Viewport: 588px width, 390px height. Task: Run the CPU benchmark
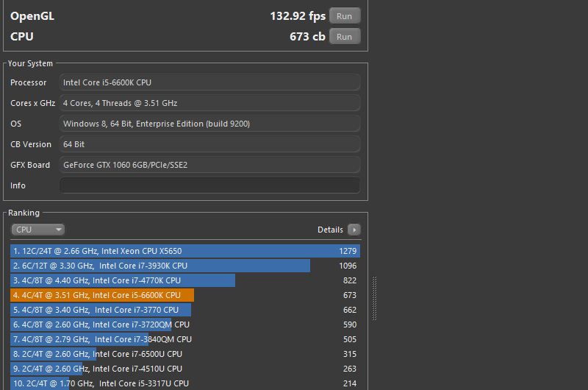click(345, 37)
